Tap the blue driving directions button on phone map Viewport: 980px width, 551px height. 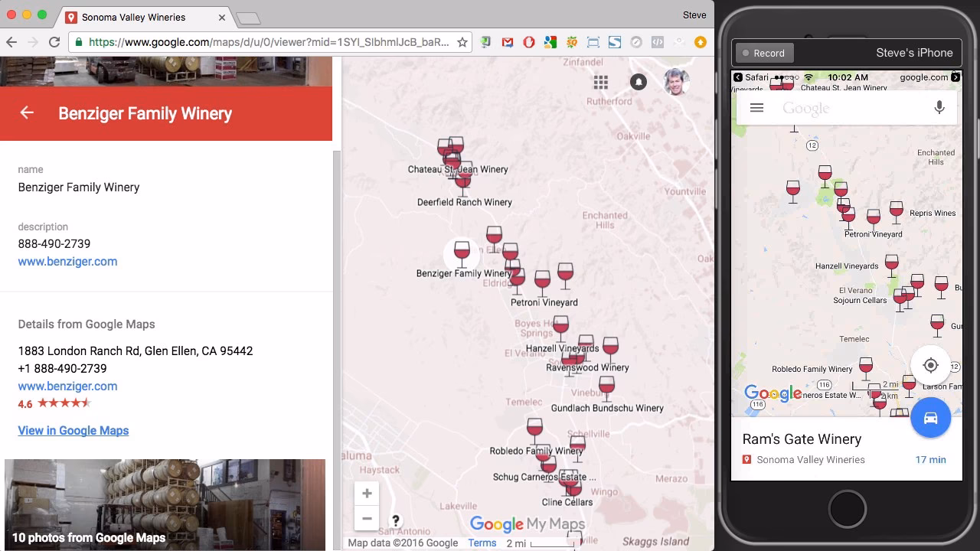(x=931, y=418)
